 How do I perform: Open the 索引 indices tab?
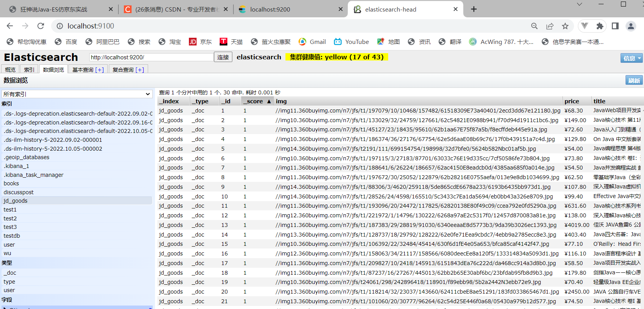click(x=29, y=69)
